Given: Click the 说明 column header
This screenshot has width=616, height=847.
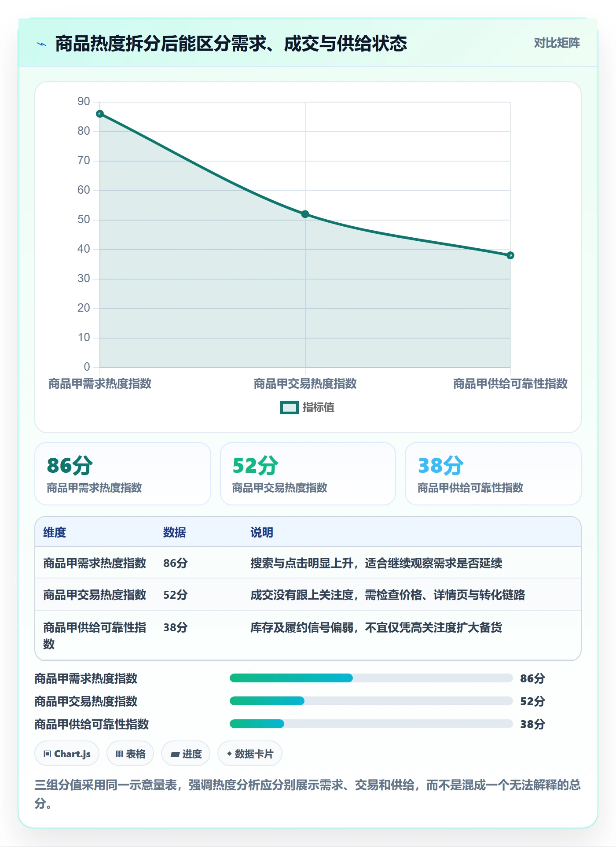Looking at the screenshot, I should tap(262, 533).
